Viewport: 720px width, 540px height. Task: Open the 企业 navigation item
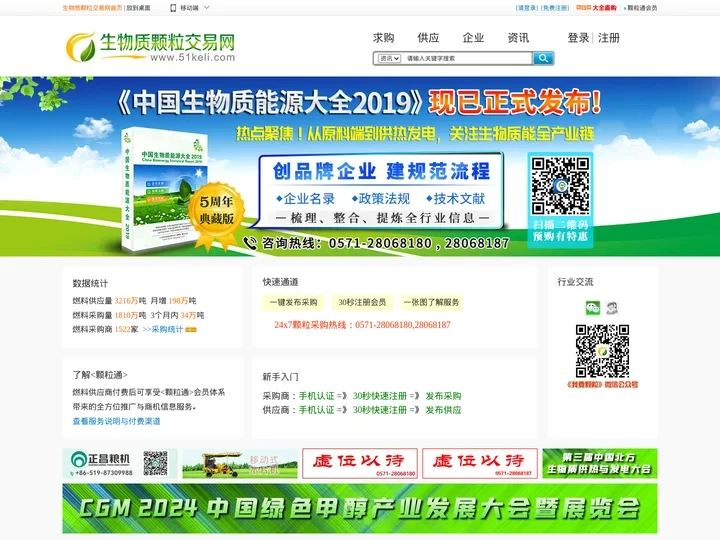473,38
